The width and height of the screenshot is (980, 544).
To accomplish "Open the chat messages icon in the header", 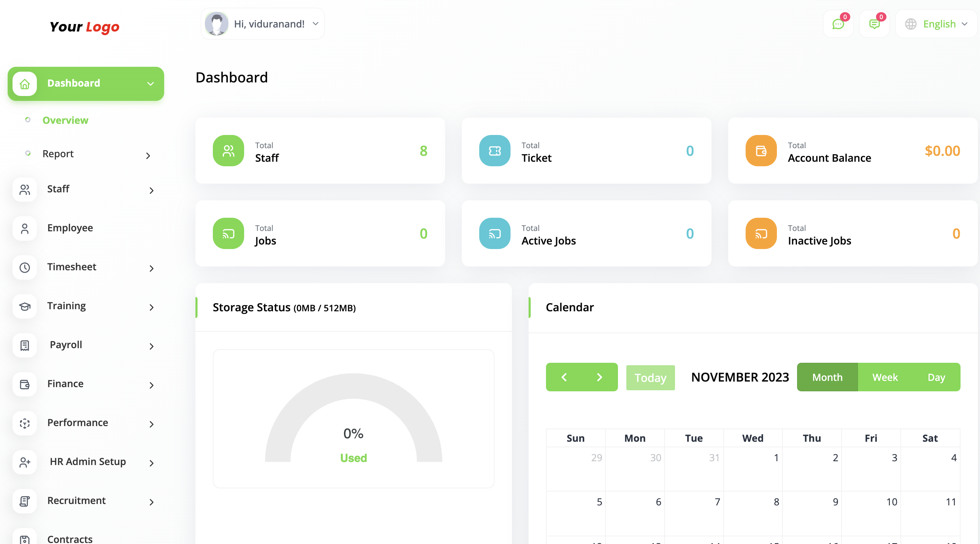I will click(838, 24).
